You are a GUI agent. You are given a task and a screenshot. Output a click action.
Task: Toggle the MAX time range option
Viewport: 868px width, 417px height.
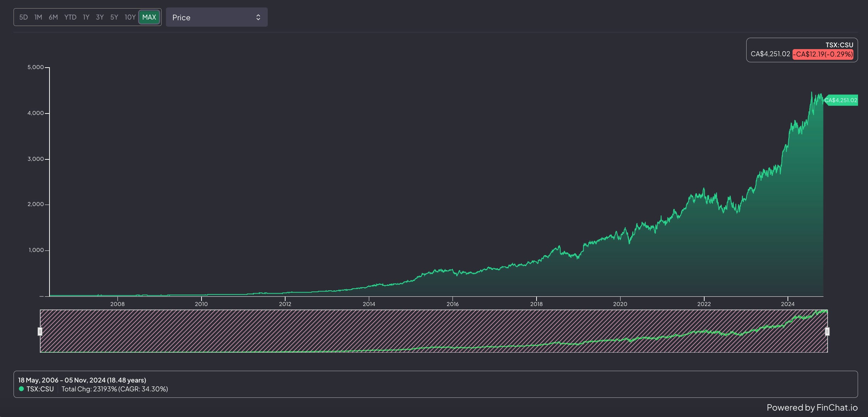[149, 17]
